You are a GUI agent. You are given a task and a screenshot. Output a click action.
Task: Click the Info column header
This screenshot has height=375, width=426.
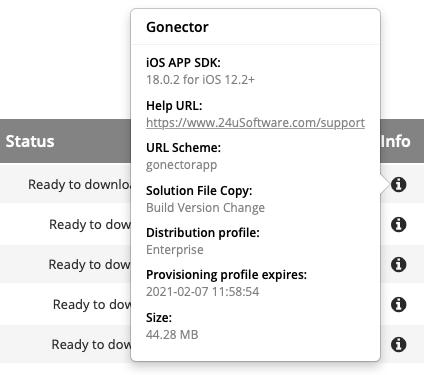396,141
